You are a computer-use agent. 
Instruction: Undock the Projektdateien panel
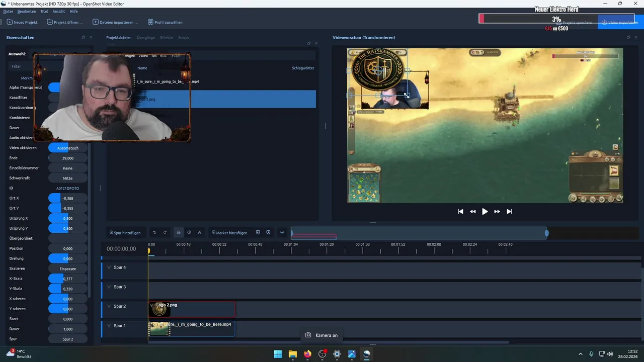pos(309,43)
